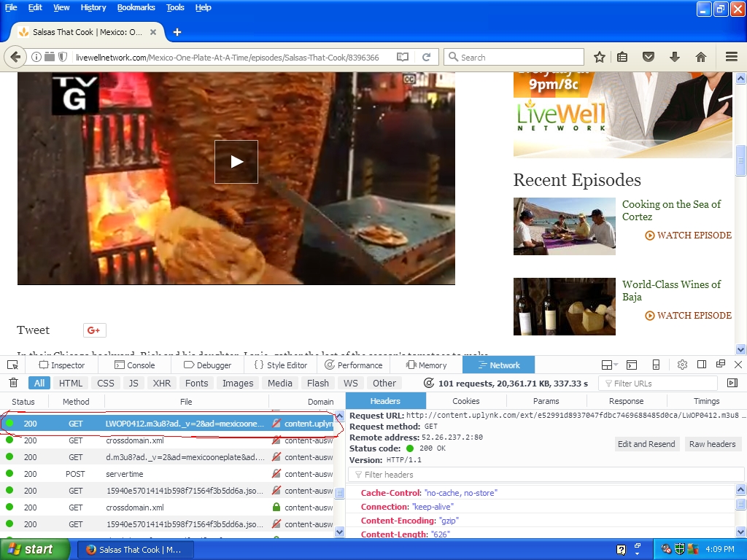Click WATCH EPISODE under Wines of Baja
This screenshot has width=747, height=560.
tap(689, 315)
